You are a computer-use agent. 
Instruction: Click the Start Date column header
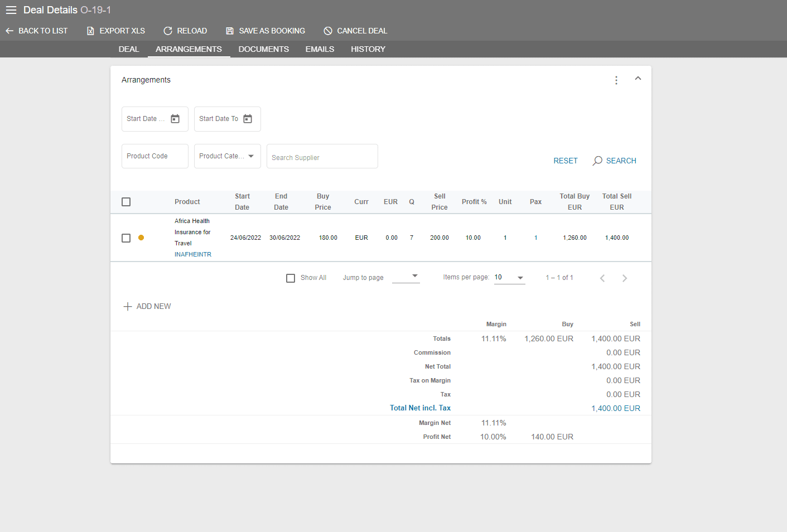(x=242, y=202)
